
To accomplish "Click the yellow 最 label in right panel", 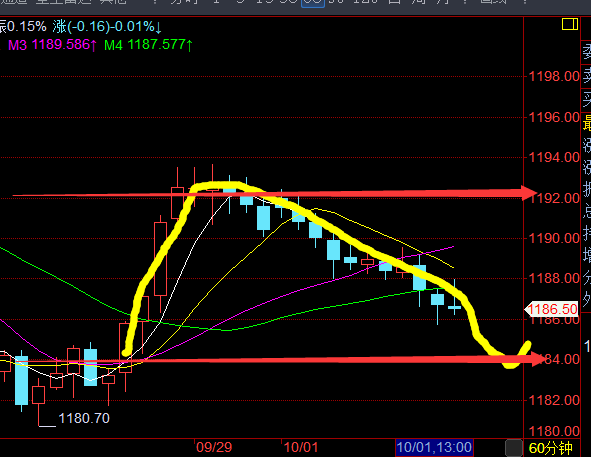I will pyautogui.click(x=587, y=124).
